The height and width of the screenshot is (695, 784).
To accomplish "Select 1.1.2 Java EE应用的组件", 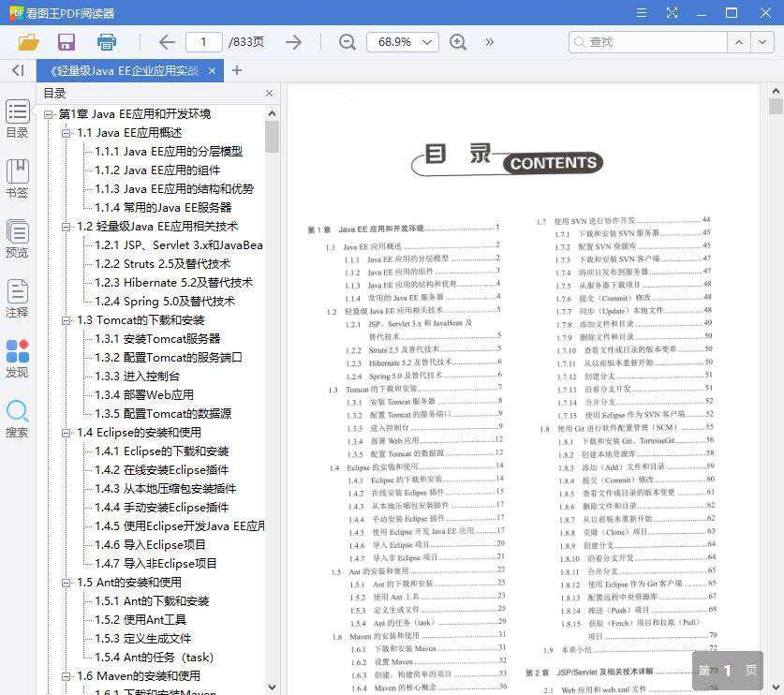I will pos(157,170).
